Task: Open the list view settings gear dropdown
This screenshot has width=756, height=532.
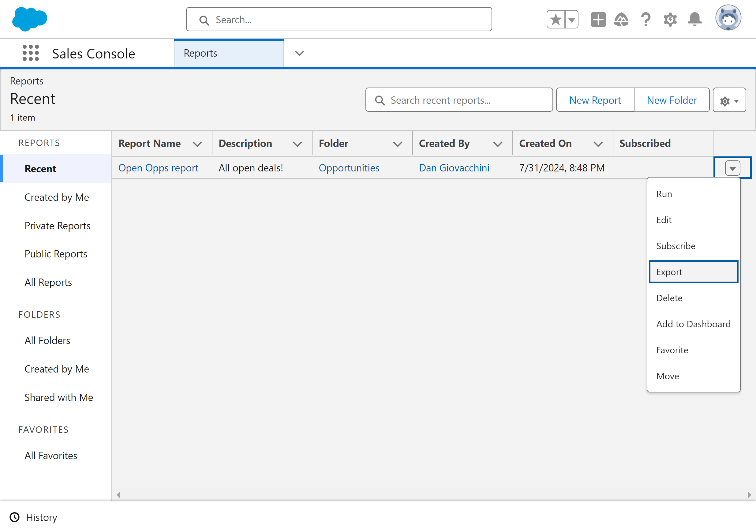Action: [x=729, y=100]
